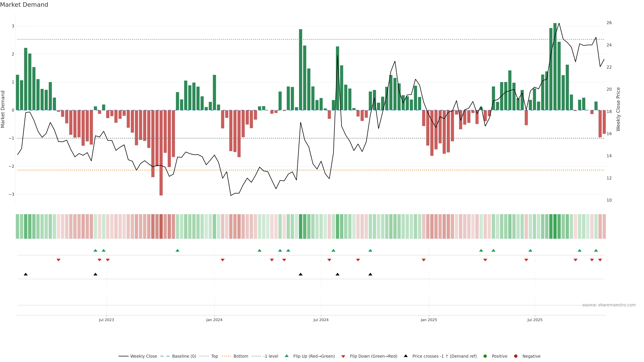Toggle the Top dotted-line legend entry

(214, 356)
